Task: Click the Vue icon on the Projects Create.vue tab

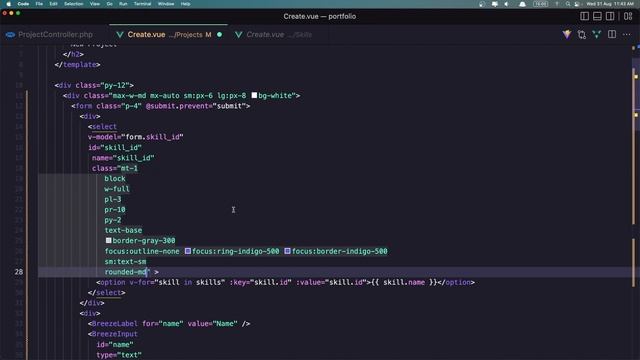Action: [120, 35]
